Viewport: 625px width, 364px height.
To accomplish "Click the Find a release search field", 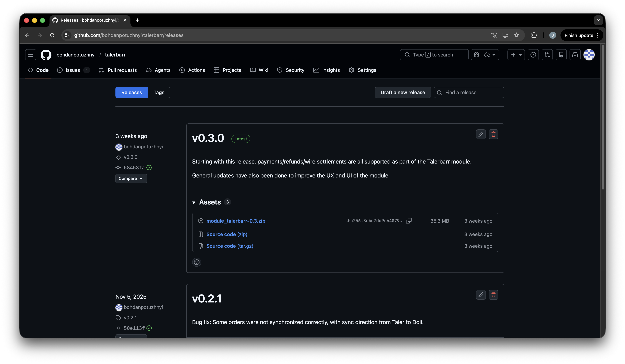I will (469, 93).
